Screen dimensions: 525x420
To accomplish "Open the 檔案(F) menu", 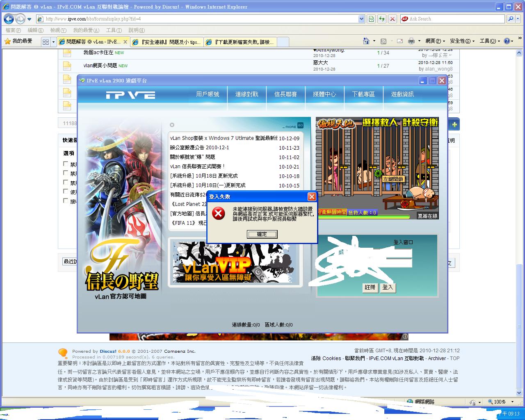I will 13,30.
